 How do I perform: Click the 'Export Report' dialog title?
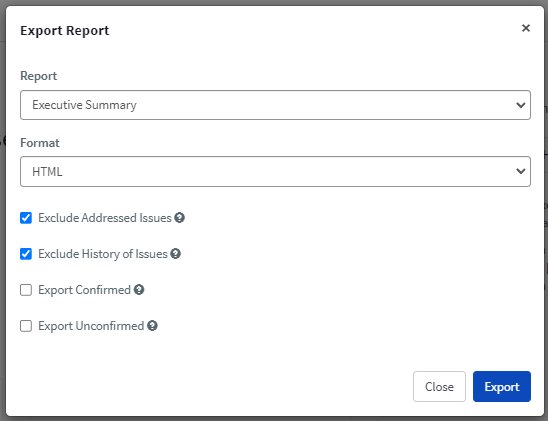tap(65, 30)
